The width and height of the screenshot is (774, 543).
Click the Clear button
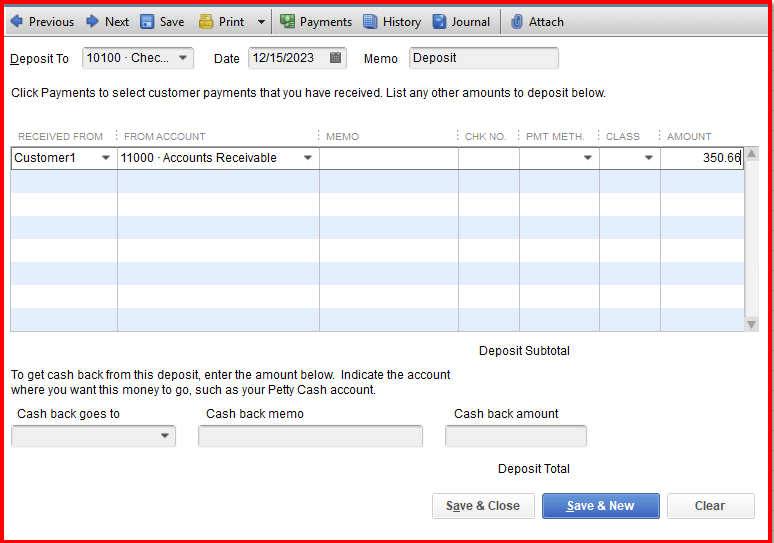[x=711, y=506]
